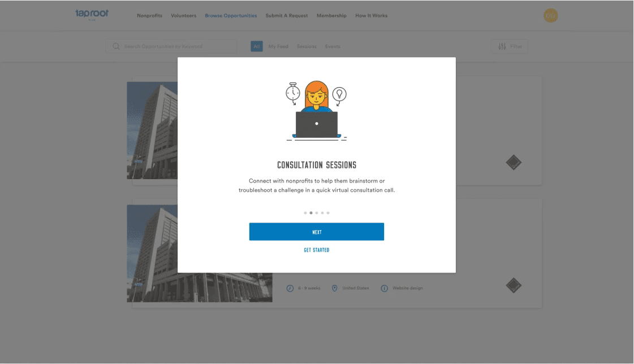This screenshot has height=364, width=634.
Task: Click the Taproot Plus logo
Action: pos(92,15)
